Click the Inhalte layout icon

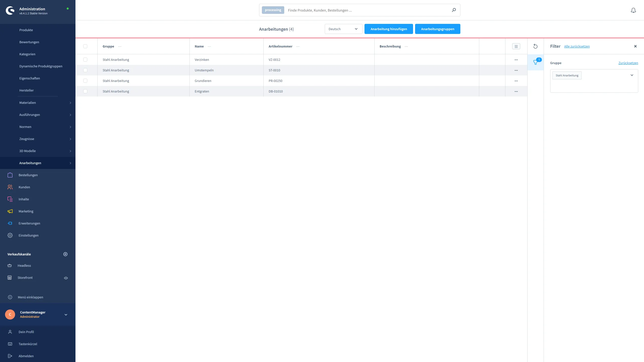[x=10, y=199]
